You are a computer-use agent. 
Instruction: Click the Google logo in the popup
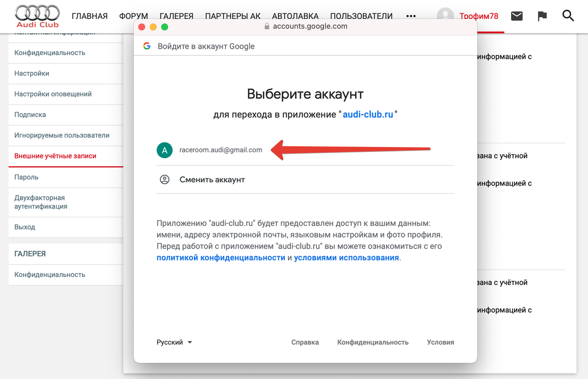[147, 46]
